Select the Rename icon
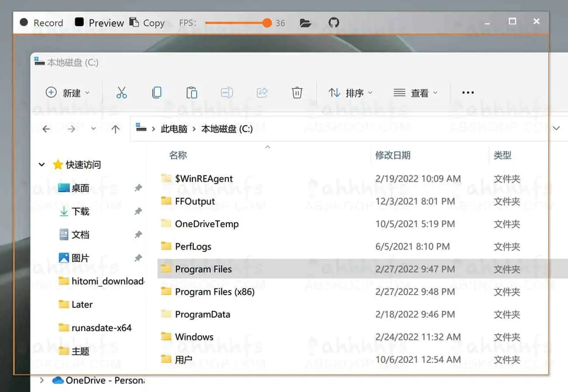Viewport: 568px width, 392px height. (227, 92)
